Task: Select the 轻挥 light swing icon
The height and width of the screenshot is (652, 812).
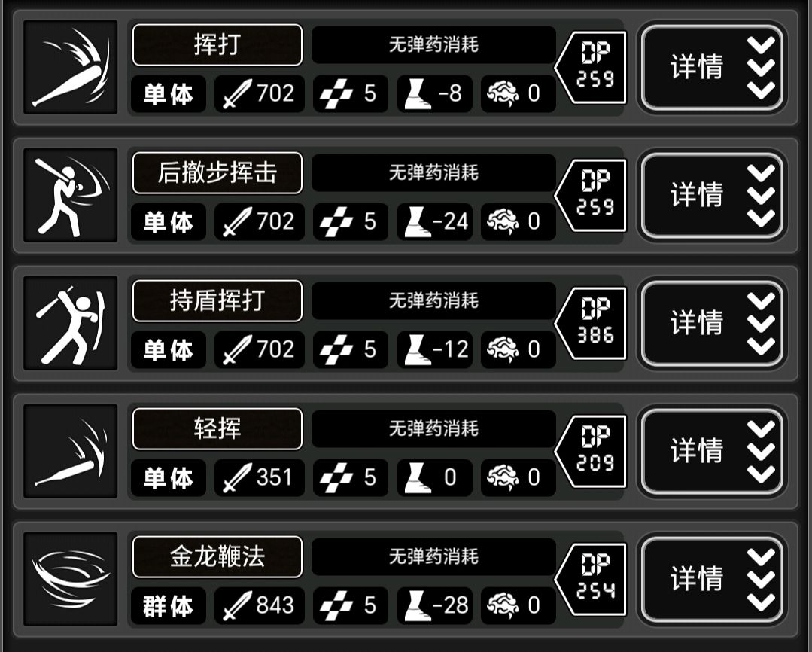Action: click(71, 452)
